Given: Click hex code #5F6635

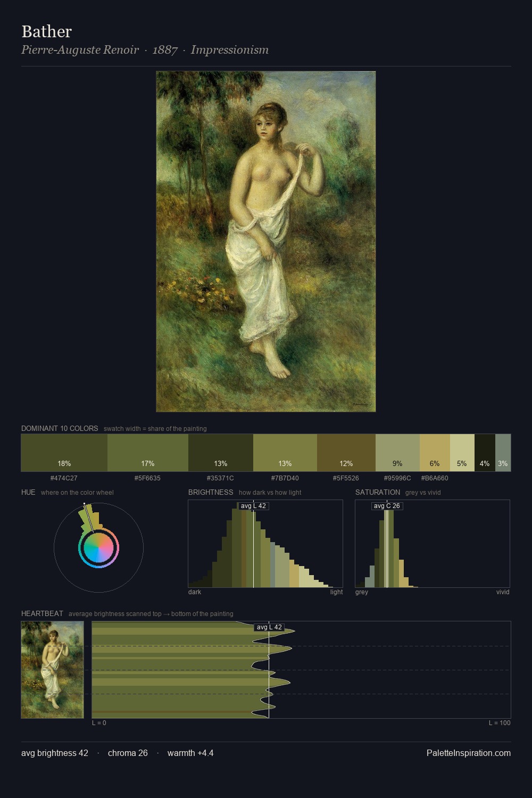Looking at the screenshot, I should [x=147, y=478].
